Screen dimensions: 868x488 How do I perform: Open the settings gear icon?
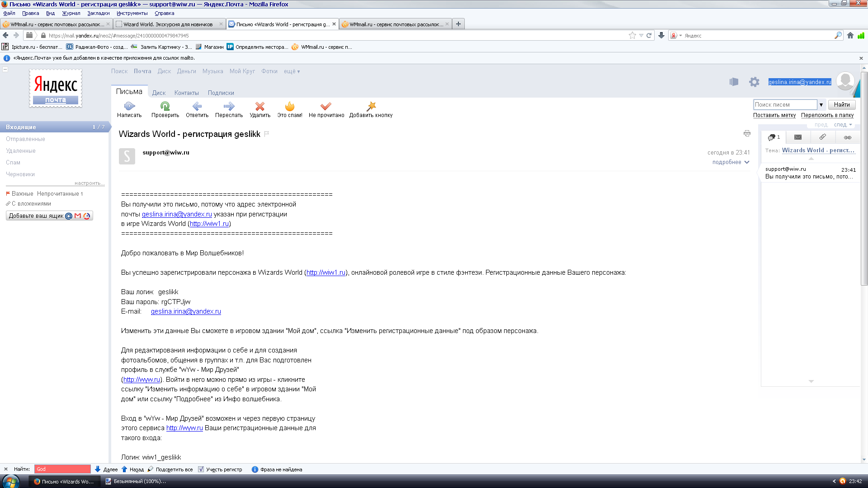[x=754, y=82]
